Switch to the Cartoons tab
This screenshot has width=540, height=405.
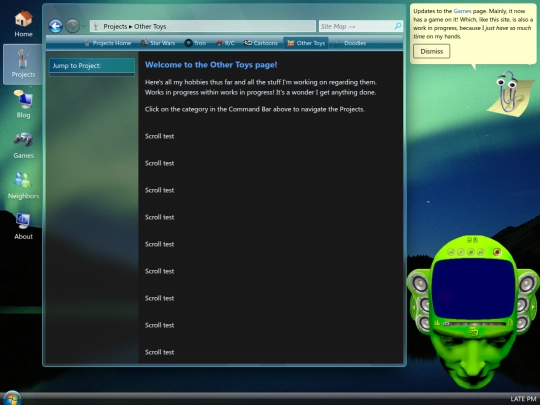click(x=261, y=43)
